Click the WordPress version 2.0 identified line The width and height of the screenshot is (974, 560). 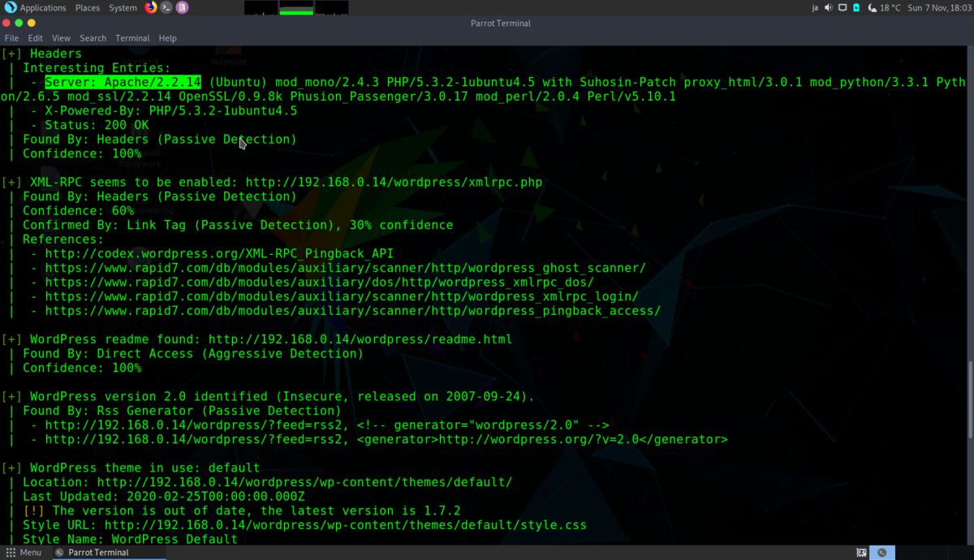pyautogui.click(x=282, y=397)
